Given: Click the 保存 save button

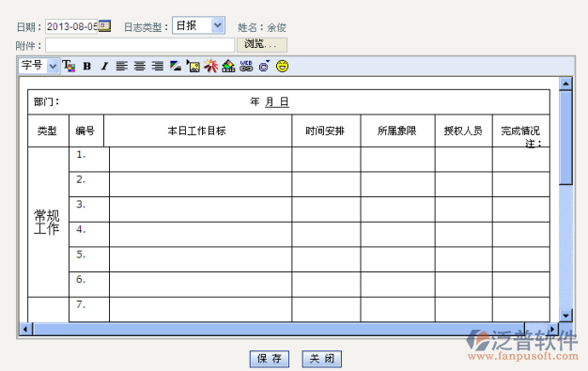Looking at the screenshot, I should pyautogui.click(x=270, y=359).
